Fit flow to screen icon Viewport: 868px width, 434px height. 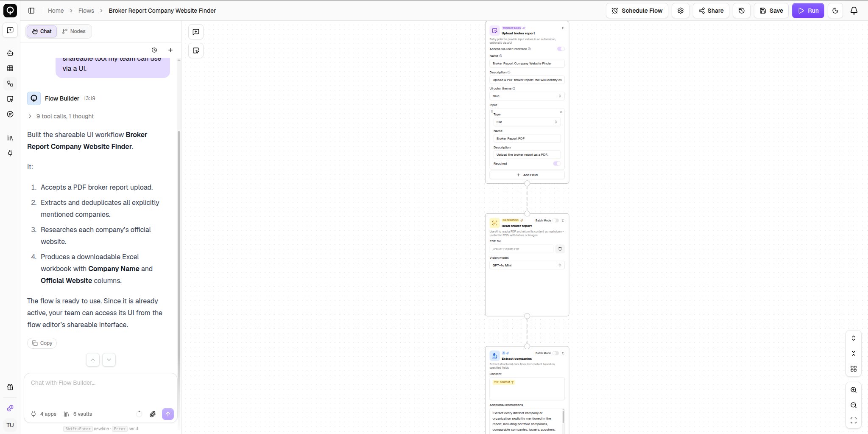(854, 420)
